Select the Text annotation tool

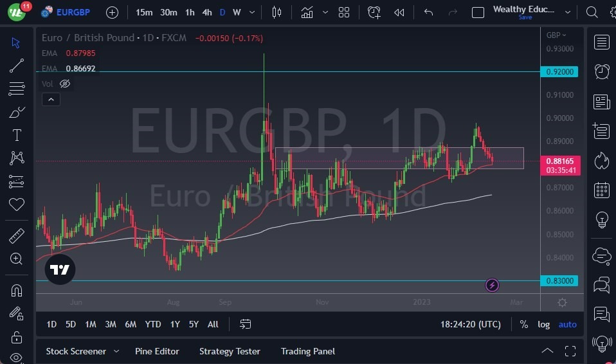17,135
